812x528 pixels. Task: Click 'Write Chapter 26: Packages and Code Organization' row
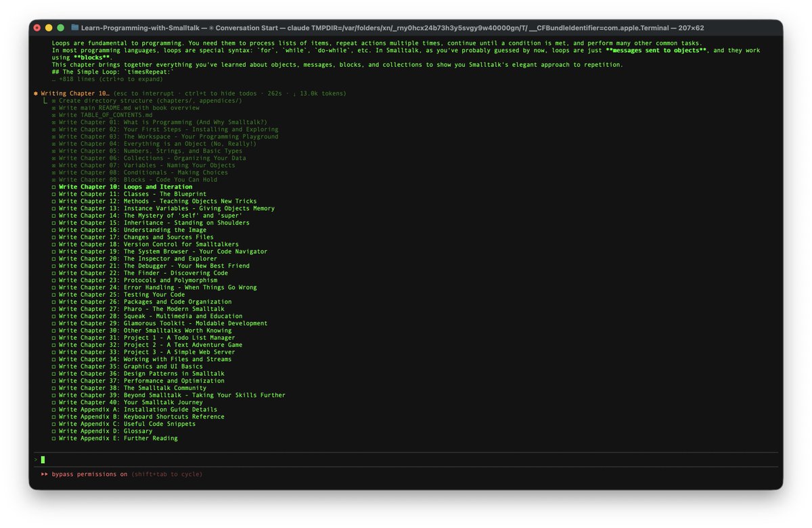pyautogui.click(x=141, y=302)
